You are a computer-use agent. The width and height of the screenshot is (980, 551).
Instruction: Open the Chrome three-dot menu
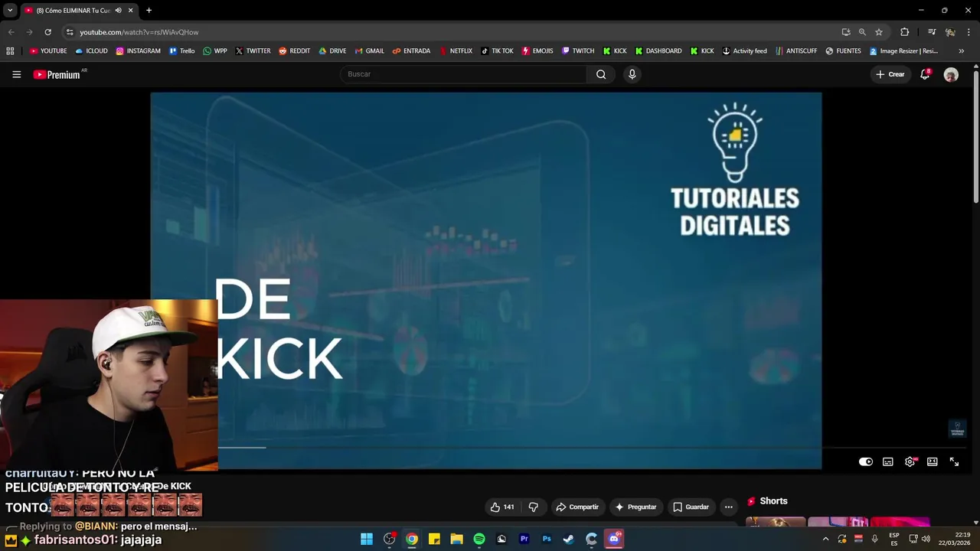click(969, 32)
